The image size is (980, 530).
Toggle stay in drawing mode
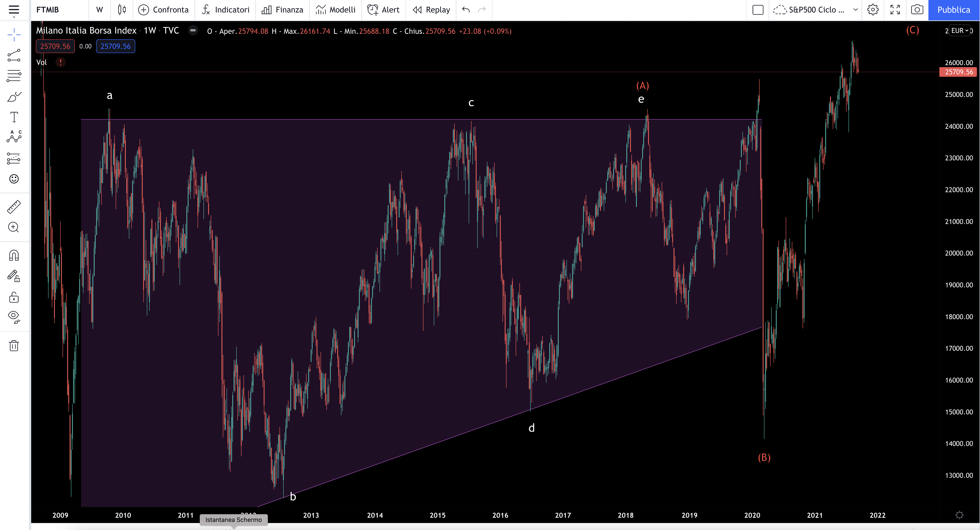tap(14, 276)
